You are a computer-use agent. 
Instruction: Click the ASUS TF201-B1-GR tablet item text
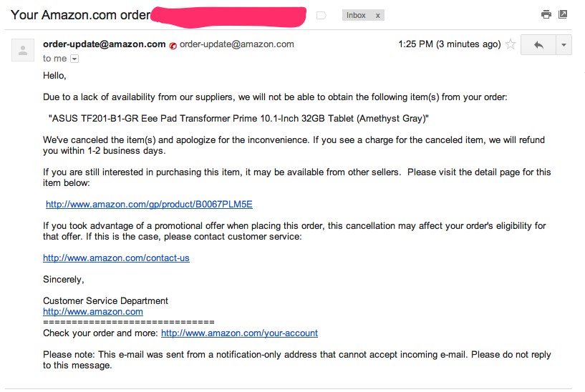coord(238,118)
